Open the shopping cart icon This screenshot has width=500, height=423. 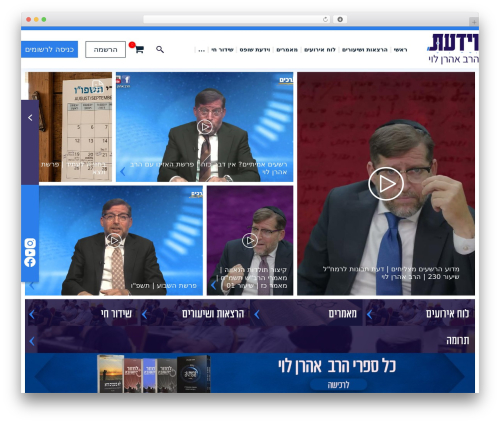(139, 49)
